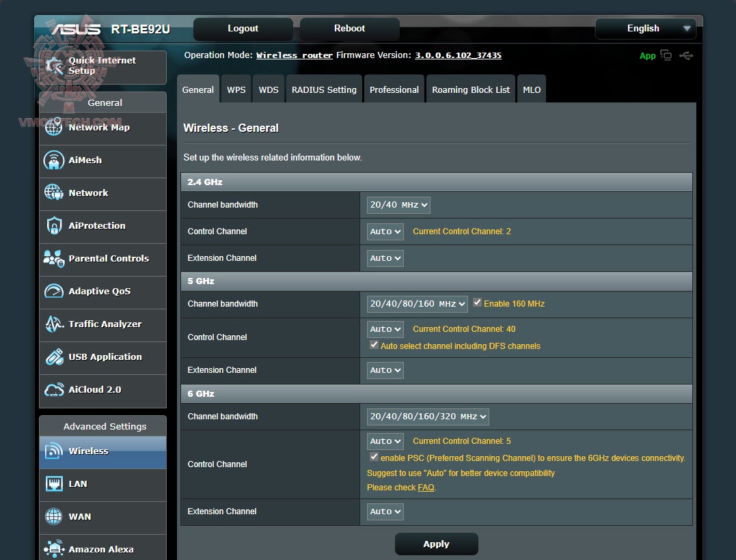The image size is (736, 560).
Task: Toggle Auto select channel including DFS channels
Action: point(374,345)
